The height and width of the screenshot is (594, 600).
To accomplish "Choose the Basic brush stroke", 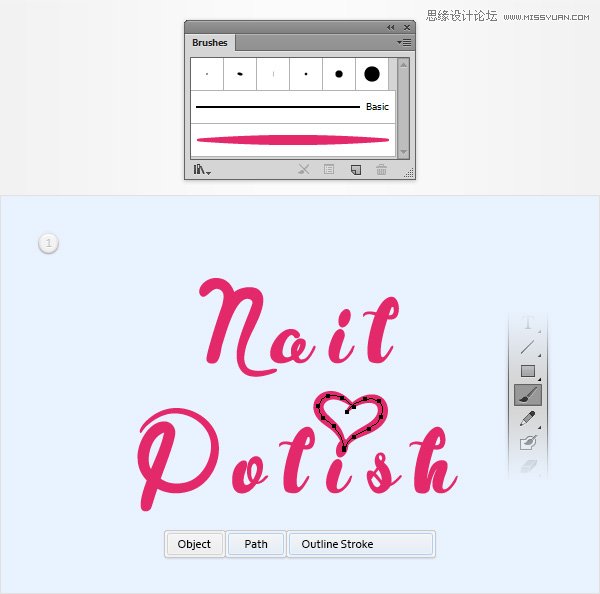I will (293, 107).
